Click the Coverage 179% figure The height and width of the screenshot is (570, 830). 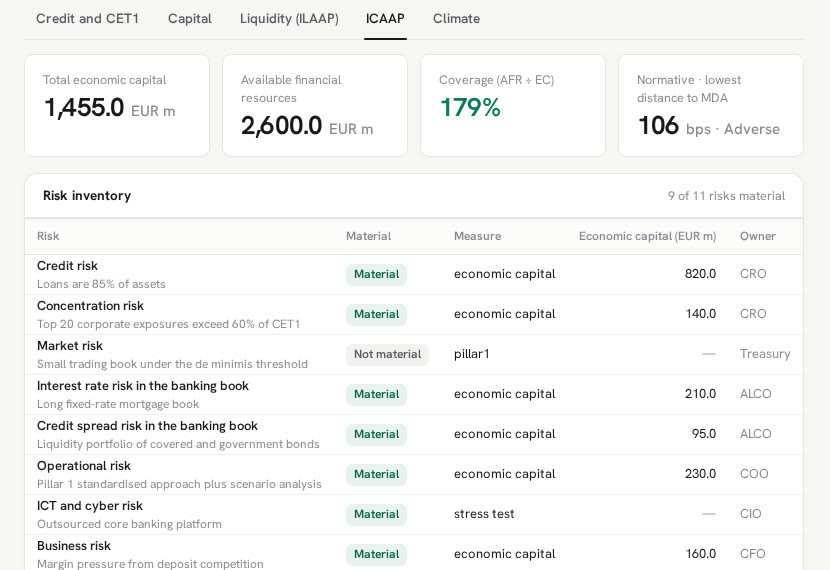(470, 107)
